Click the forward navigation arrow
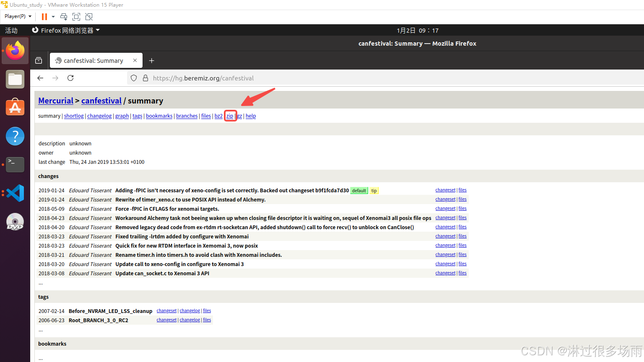Viewport: 644px width, 362px height. click(55, 78)
